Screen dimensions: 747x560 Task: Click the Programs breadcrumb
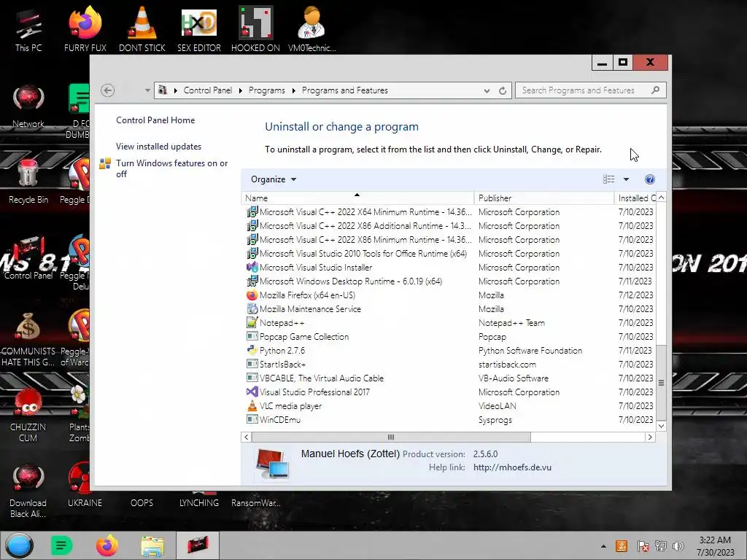267,90
